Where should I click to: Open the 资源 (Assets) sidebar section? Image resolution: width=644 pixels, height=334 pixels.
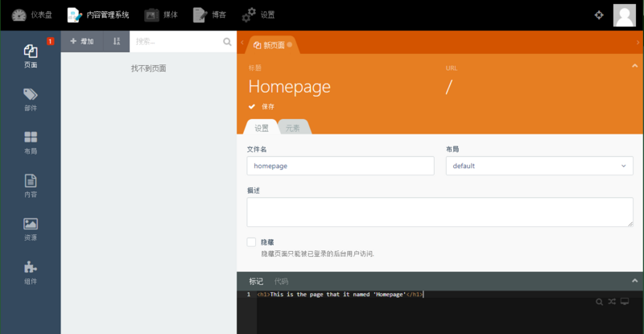click(31, 229)
